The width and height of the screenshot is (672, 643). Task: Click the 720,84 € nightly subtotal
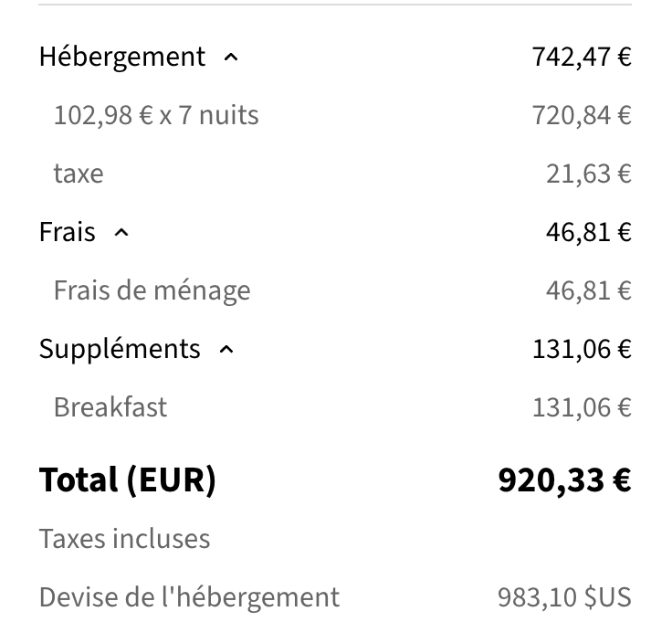[582, 115]
